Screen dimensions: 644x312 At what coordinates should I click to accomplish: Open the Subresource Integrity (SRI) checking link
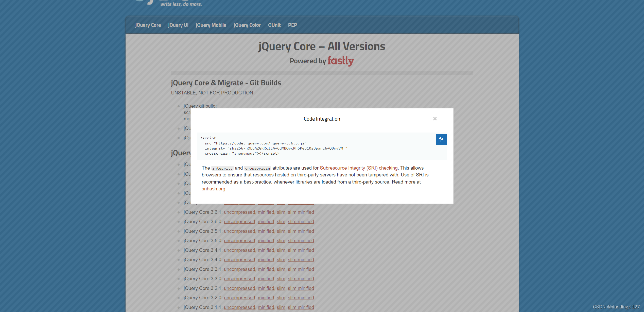358,168
